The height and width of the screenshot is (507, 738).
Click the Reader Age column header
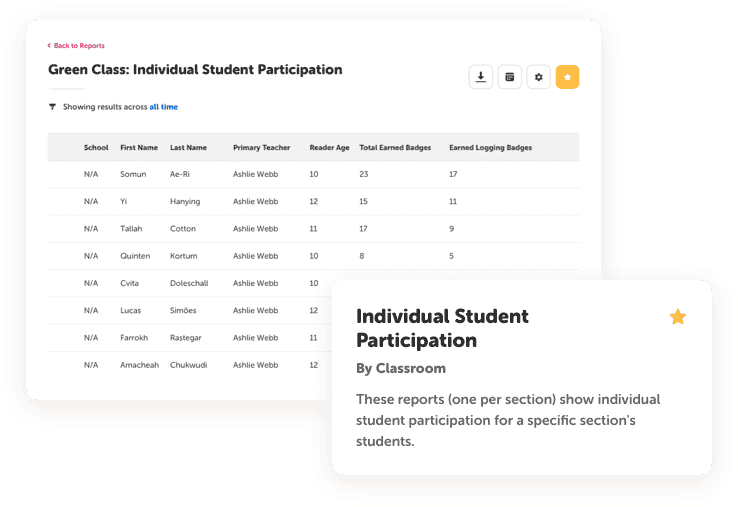point(329,148)
